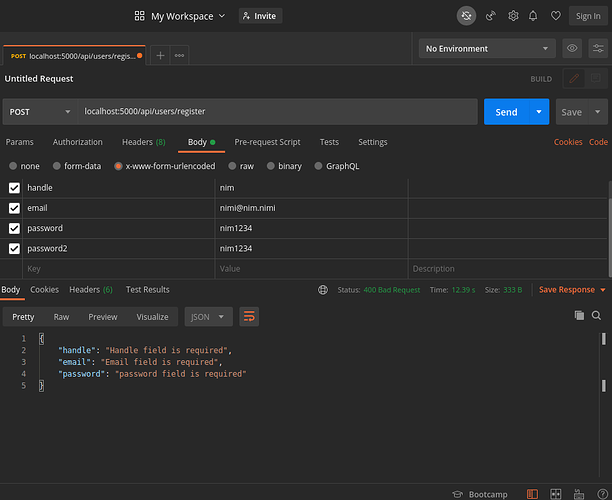Switch to Authorization tab

(78, 142)
